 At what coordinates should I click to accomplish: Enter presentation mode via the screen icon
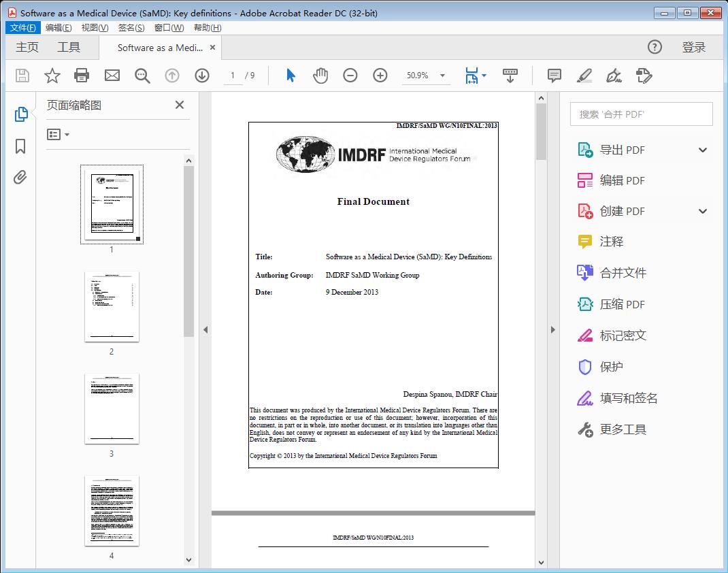(510, 76)
